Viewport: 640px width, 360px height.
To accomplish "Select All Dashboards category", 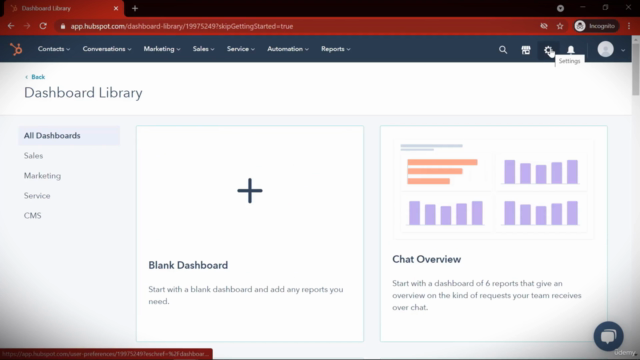I will coord(69,136).
